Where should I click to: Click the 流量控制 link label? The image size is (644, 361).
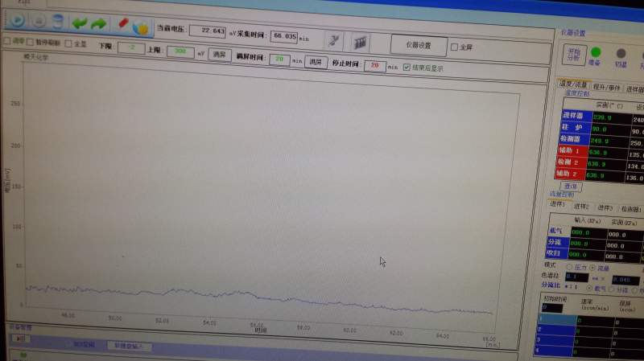pyautogui.click(x=561, y=194)
